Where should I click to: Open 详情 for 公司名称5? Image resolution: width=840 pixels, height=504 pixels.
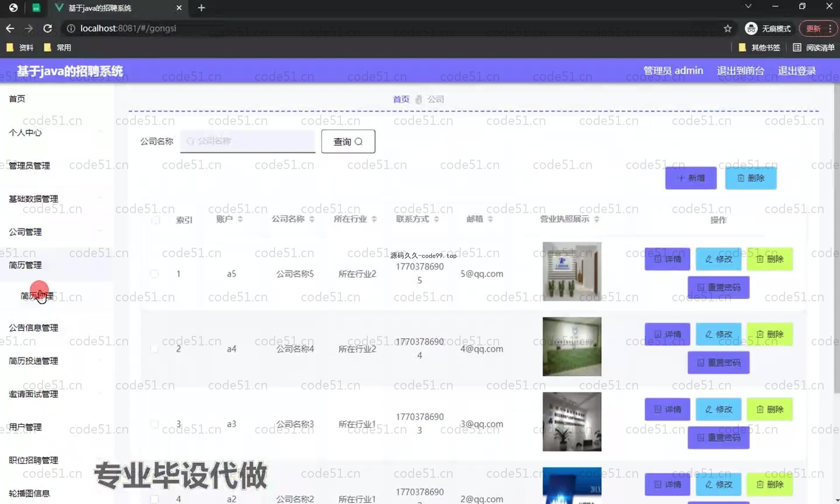[667, 259]
